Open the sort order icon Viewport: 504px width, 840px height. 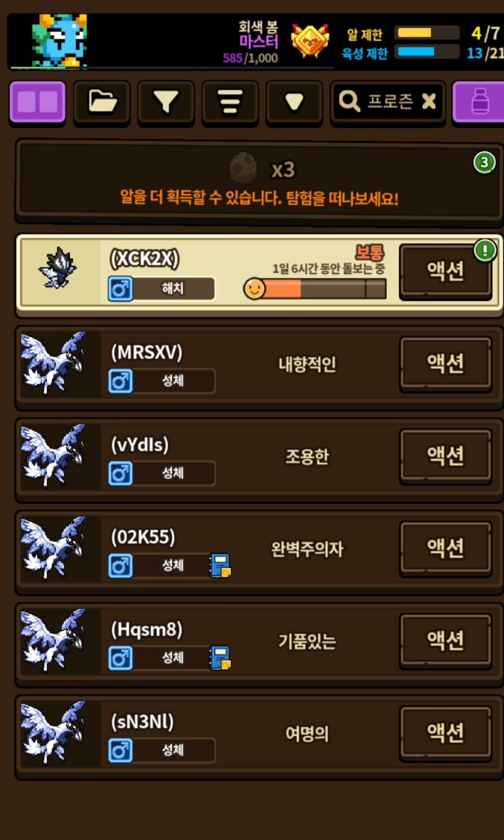tap(230, 102)
